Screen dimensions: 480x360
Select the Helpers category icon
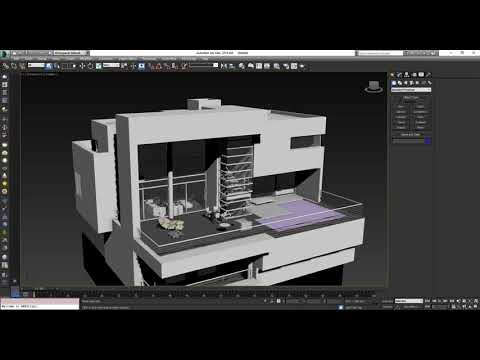coord(418,83)
